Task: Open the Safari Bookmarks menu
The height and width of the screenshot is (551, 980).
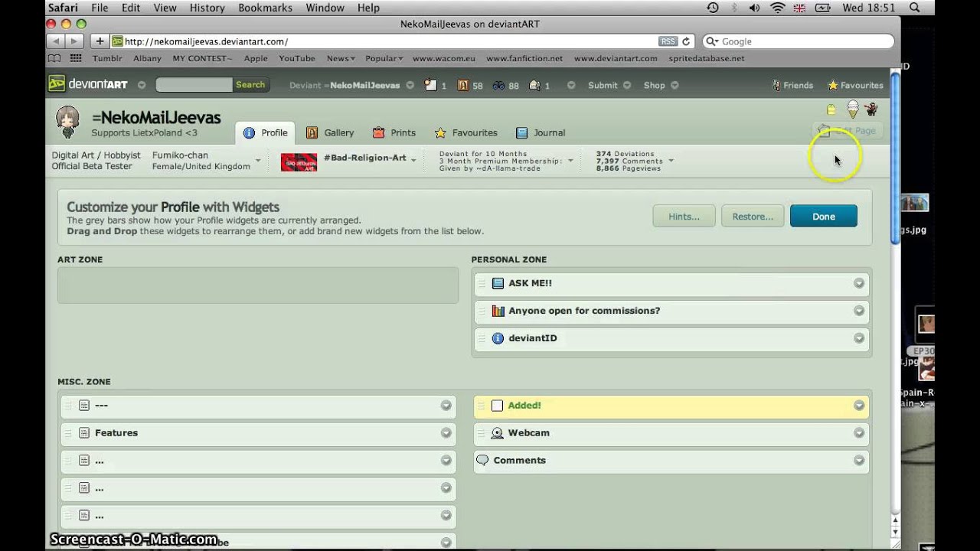Action: tap(265, 8)
